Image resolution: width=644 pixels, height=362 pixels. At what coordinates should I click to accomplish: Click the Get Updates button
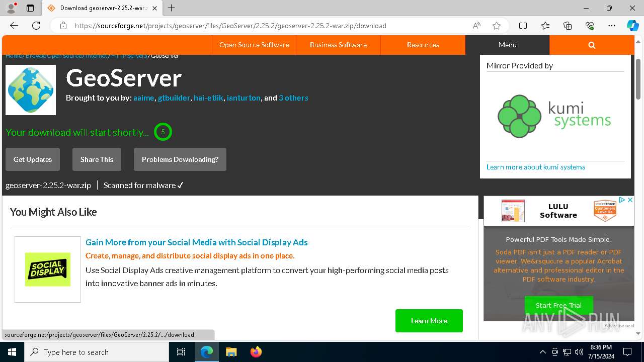(33, 159)
